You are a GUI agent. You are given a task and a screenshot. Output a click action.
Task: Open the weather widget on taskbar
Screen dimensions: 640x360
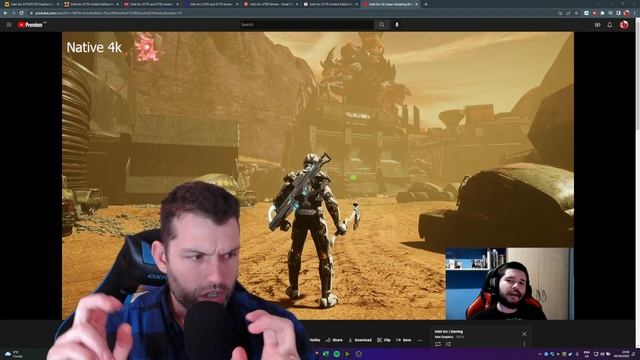pyautogui.click(x=13, y=354)
